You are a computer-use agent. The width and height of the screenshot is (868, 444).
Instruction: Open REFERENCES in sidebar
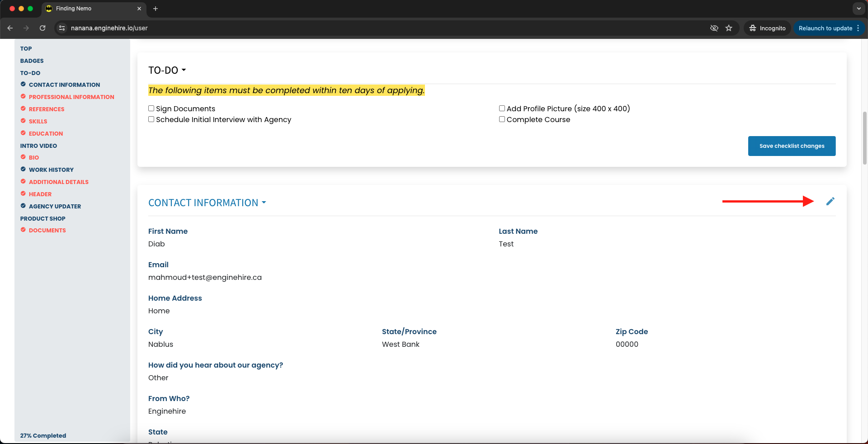47,109
